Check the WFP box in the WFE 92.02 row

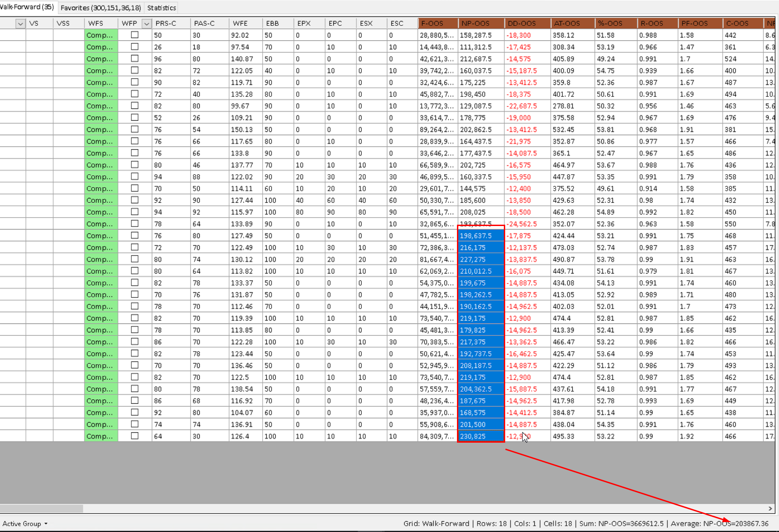[134, 35]
